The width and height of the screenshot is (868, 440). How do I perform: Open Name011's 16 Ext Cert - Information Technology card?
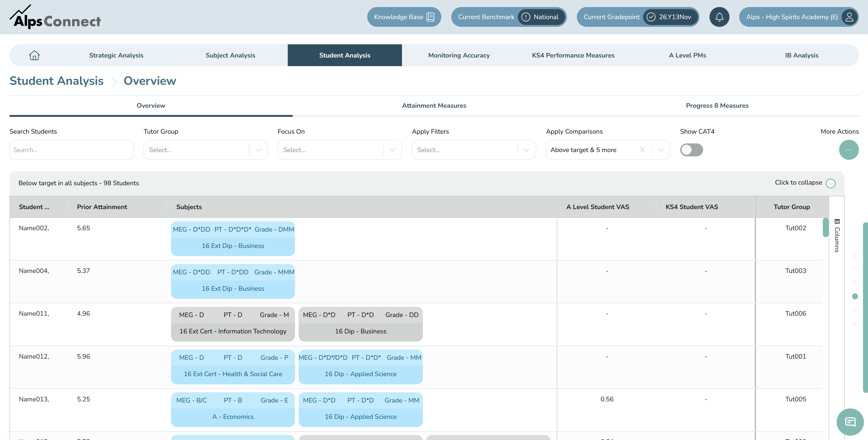point(233,324)
